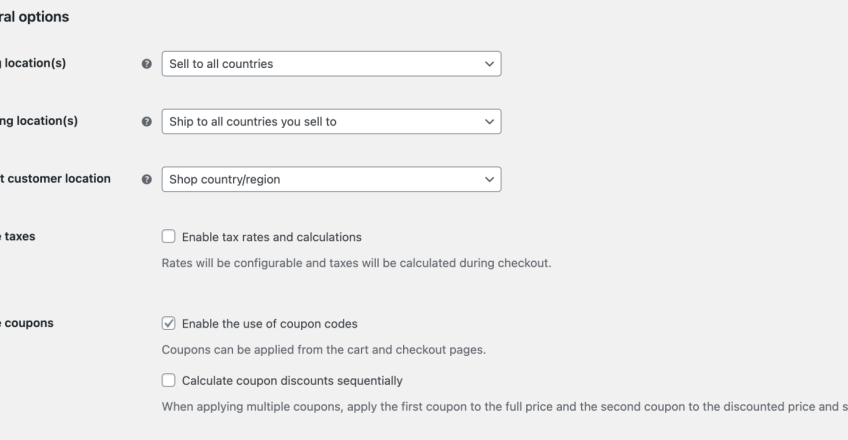Click the 'Enable the use of coupon codes' label text
The image size is (848, 440).
click(x=269, y=324)
